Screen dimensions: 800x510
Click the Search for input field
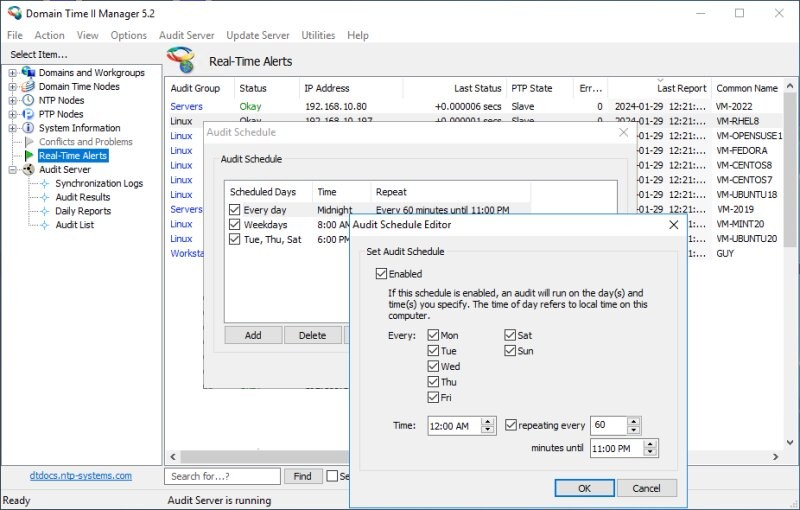[222, 477]
